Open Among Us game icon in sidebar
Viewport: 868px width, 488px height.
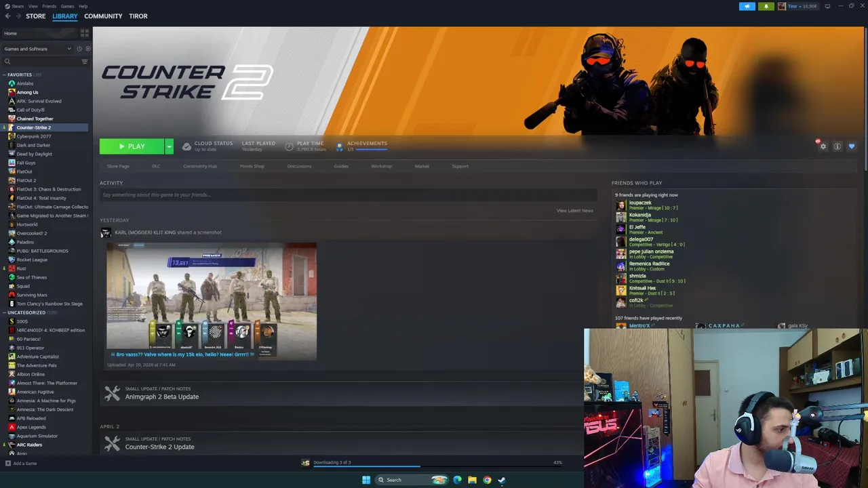pyautogui.click(x=12, y=92)
